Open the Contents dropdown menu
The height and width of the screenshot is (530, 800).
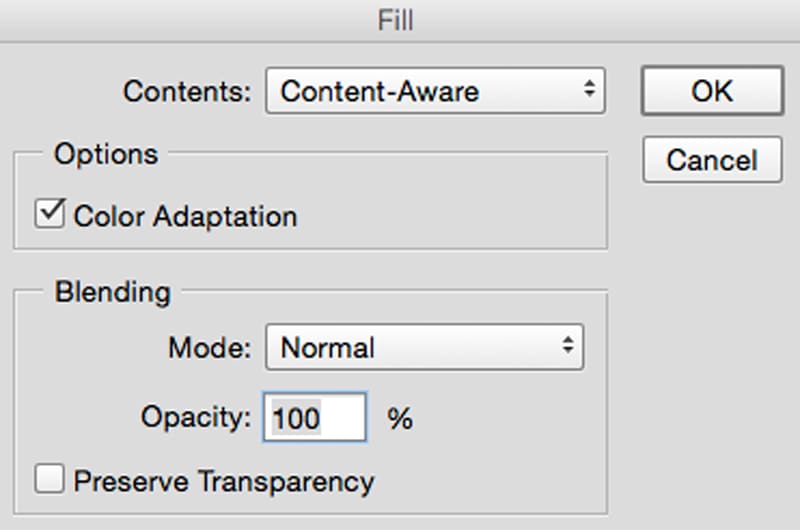pos(434,92)
